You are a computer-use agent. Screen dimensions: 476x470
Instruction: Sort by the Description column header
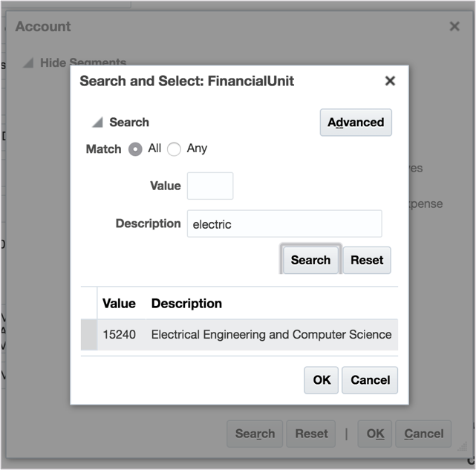click(x=186, y=303)
